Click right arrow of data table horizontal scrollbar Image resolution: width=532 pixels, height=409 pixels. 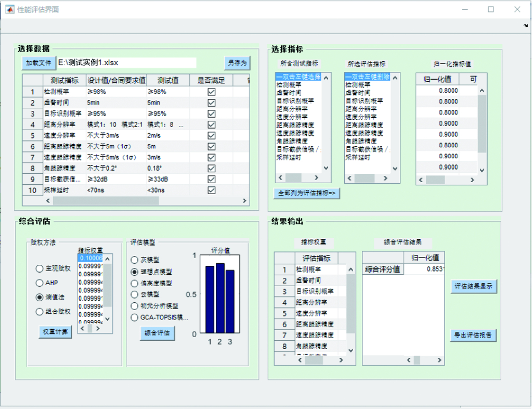click(244, 200)
